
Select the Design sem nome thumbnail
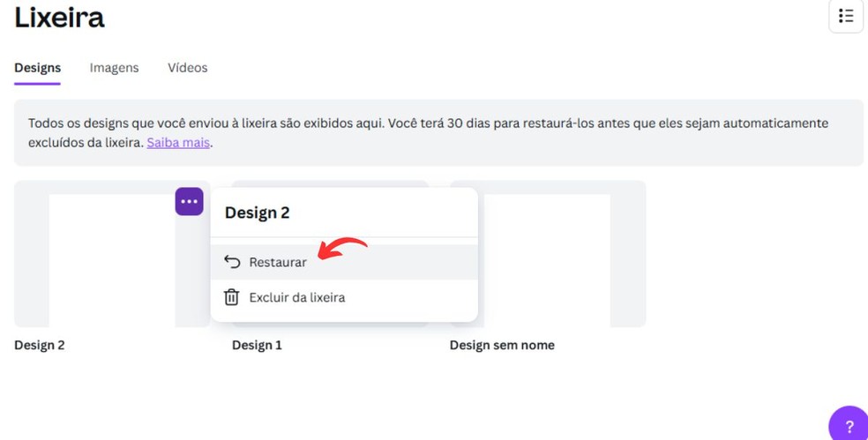click(547, 256)
